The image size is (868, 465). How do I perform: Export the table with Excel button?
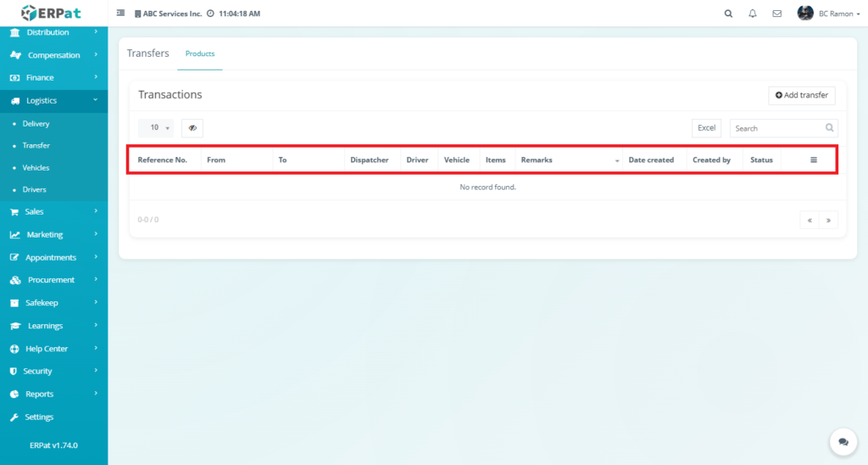tap(706, 128)
